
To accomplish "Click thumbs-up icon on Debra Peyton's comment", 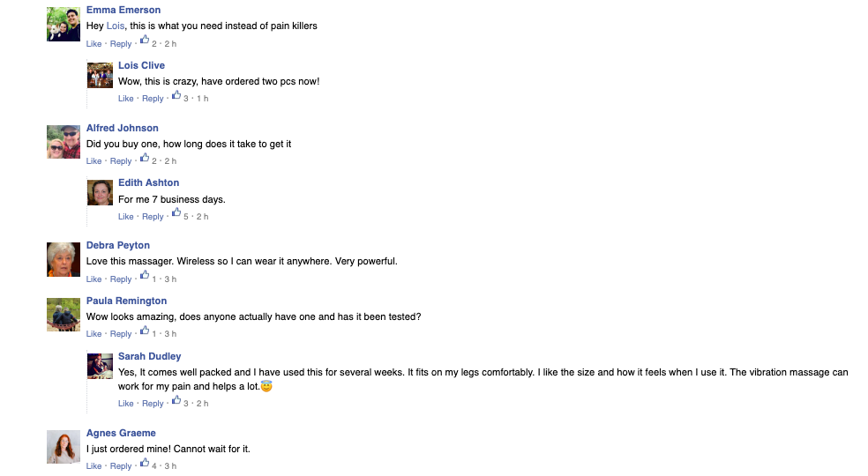I will click(x=145, y=275).
